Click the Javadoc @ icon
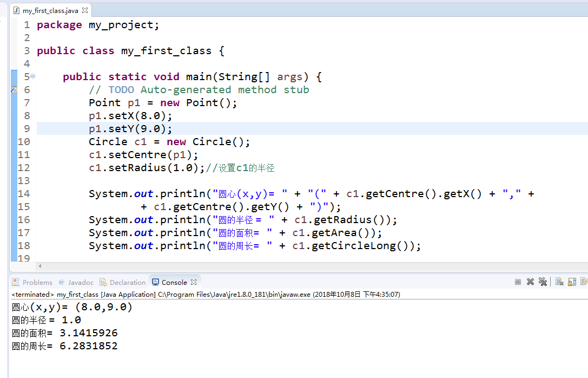Viewport: 588px width, 378px height. (62, 282)
